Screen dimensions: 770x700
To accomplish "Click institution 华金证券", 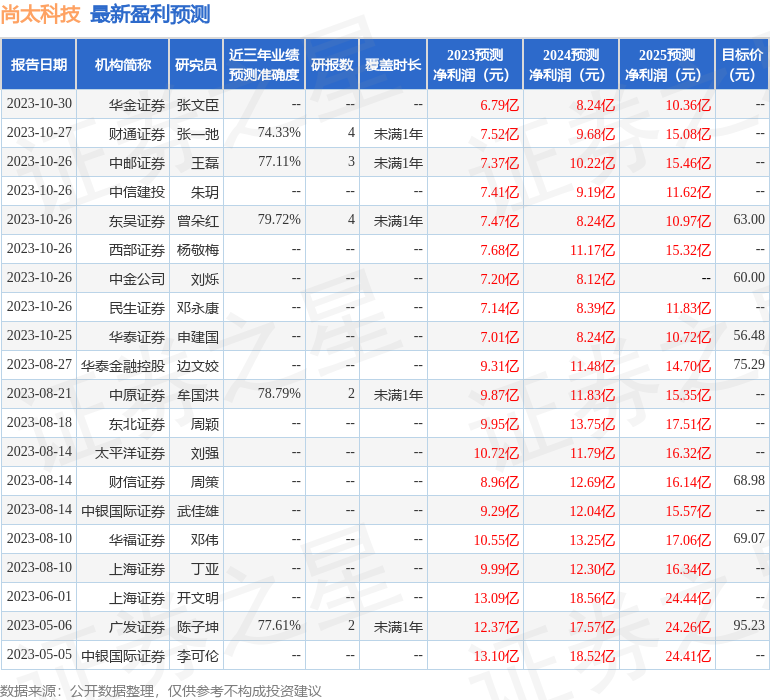I will pyautogui.click(x=137, y=105).
